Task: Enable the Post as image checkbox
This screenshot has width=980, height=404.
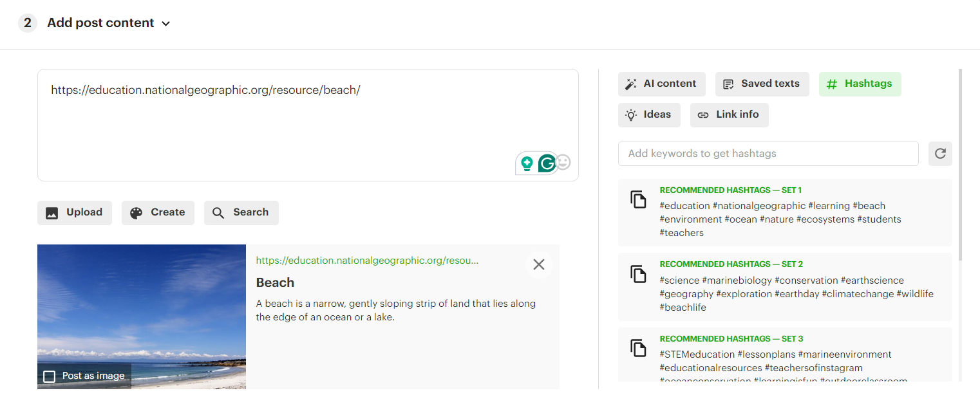Action: [50, 376]
